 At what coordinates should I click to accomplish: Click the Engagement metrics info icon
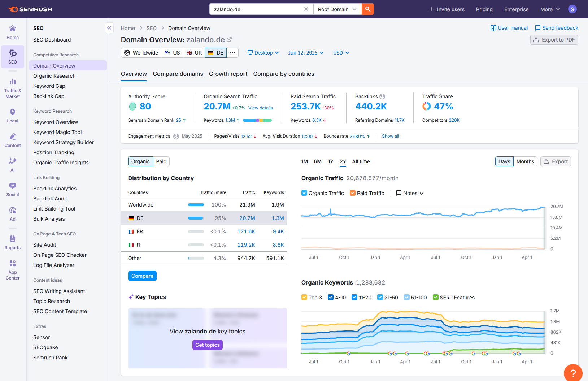(x=176, y=136)
